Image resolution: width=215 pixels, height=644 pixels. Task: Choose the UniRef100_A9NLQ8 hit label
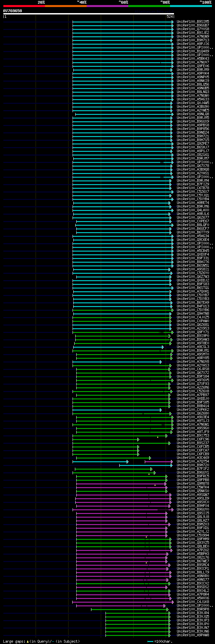click(x=193, y=114)
